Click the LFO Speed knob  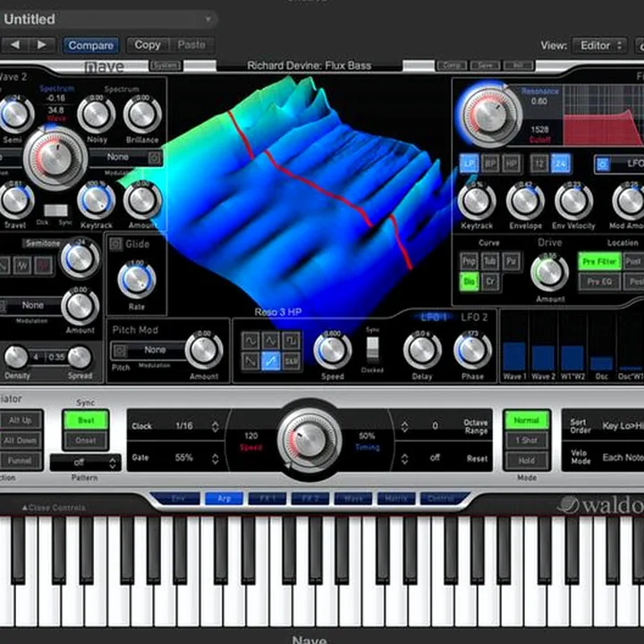coord(332,351)
